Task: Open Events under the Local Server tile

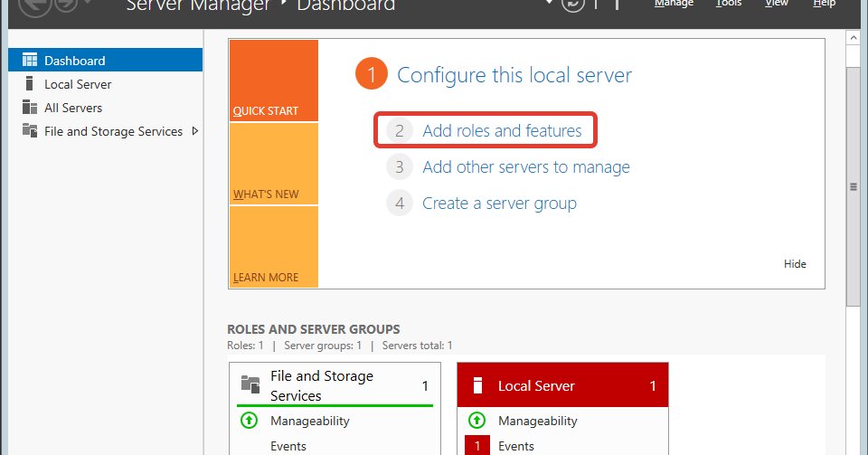Action: (x=516, y=446)
